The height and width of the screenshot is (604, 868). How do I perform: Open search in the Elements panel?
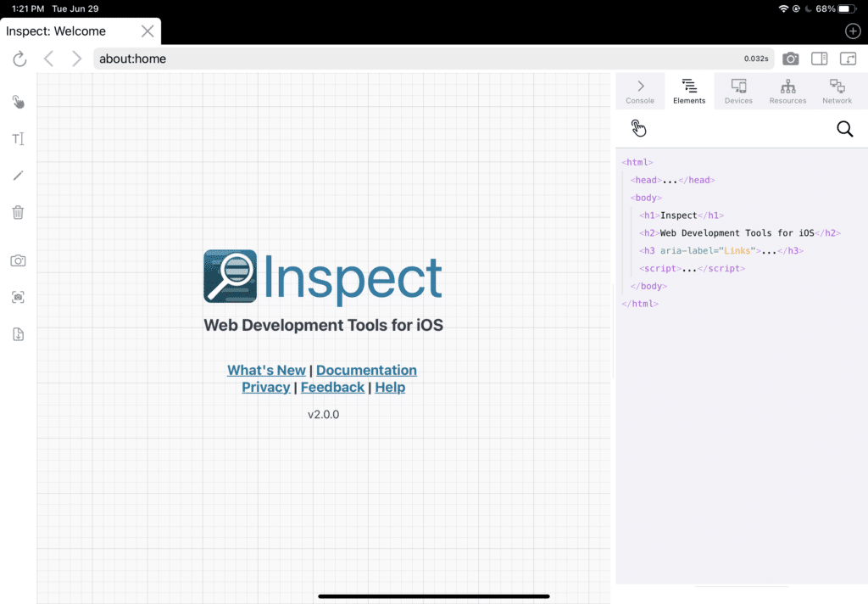click(845, 129)
